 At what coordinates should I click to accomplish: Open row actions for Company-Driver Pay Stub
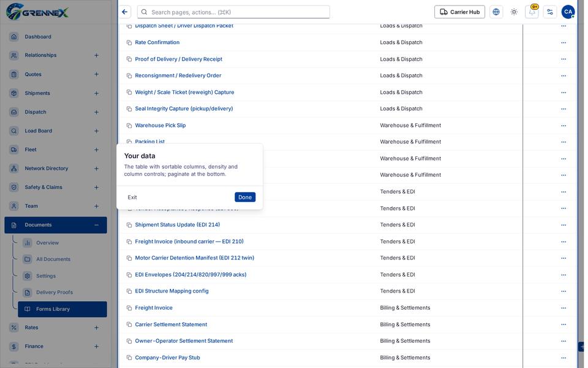click(563, 358)
